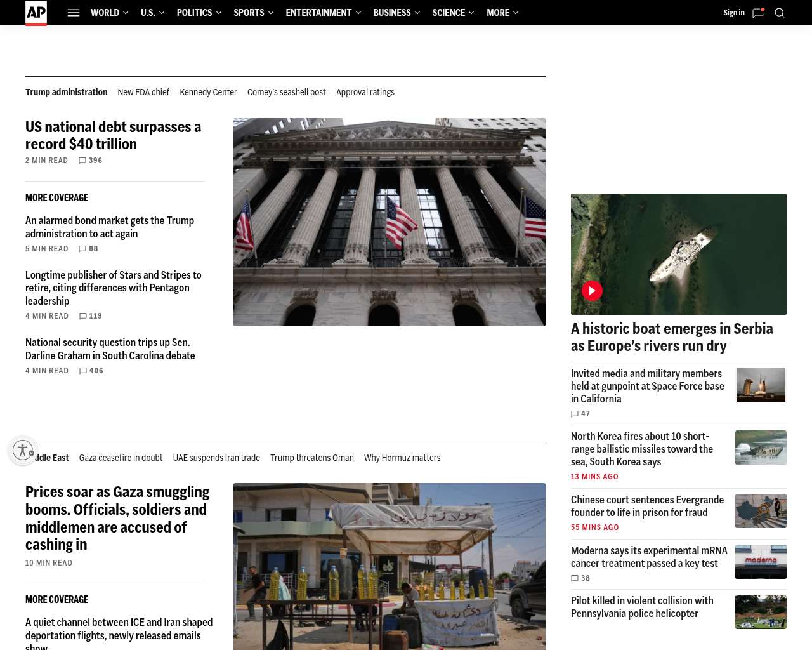The width and height of the screenshot is (812, 650).
Task: Open Moderna mRNA cancer treatment article
Action: point(649,557)
